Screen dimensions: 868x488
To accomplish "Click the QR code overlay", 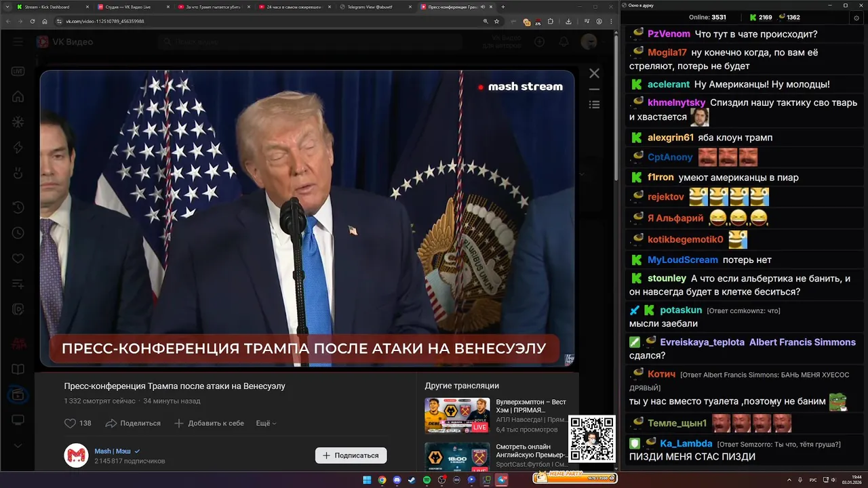I will click(x=592, y=439).
